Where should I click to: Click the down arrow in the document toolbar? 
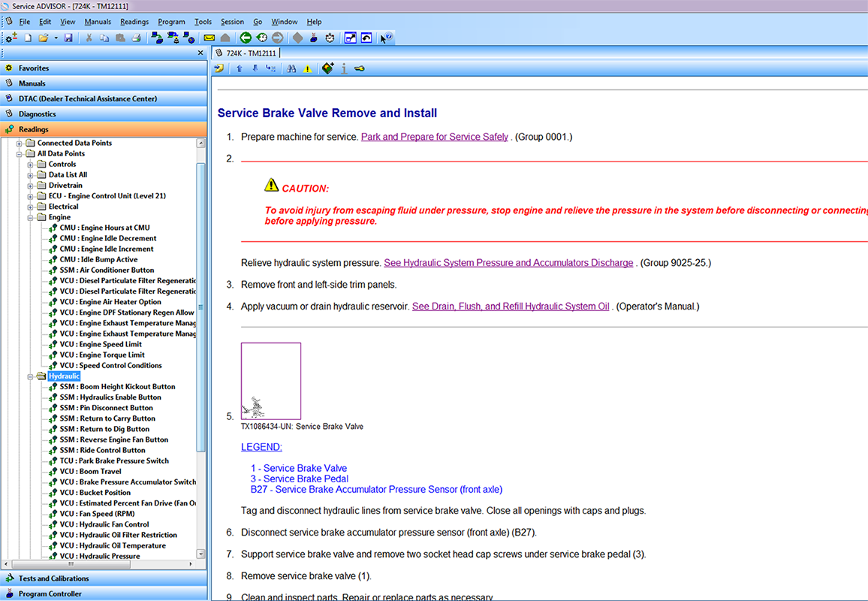pyautogui.click(x=255, y=68)
